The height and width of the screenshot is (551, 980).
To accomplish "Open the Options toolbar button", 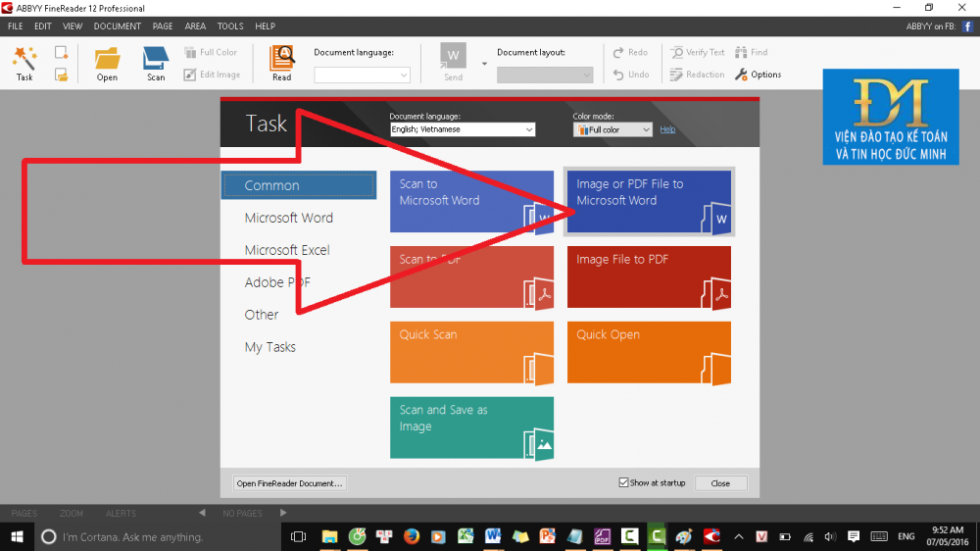I will click(759, 75).
